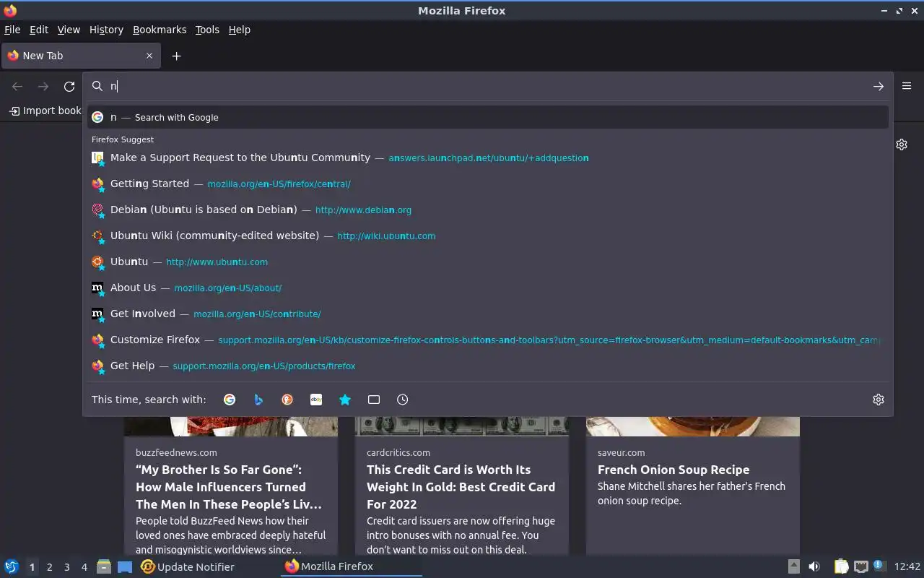Screen dimensions: 924x578
Task: Open a new tab with plus button
Action: coord(176,56)
